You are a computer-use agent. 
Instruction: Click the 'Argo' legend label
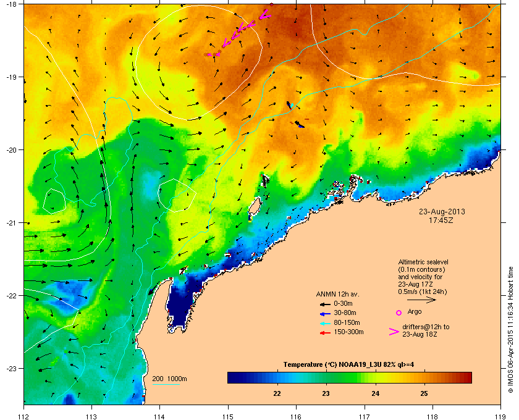click(x=415, y=311)
